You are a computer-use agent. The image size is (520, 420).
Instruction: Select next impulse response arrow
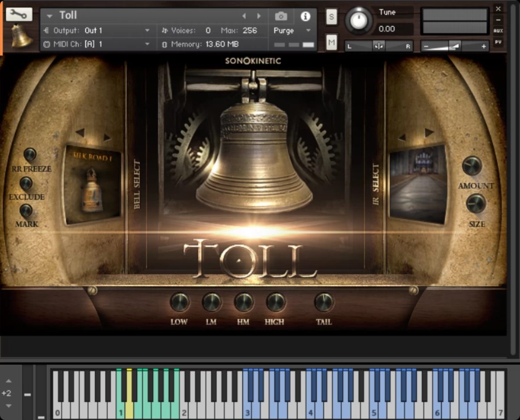click(429, 132)
